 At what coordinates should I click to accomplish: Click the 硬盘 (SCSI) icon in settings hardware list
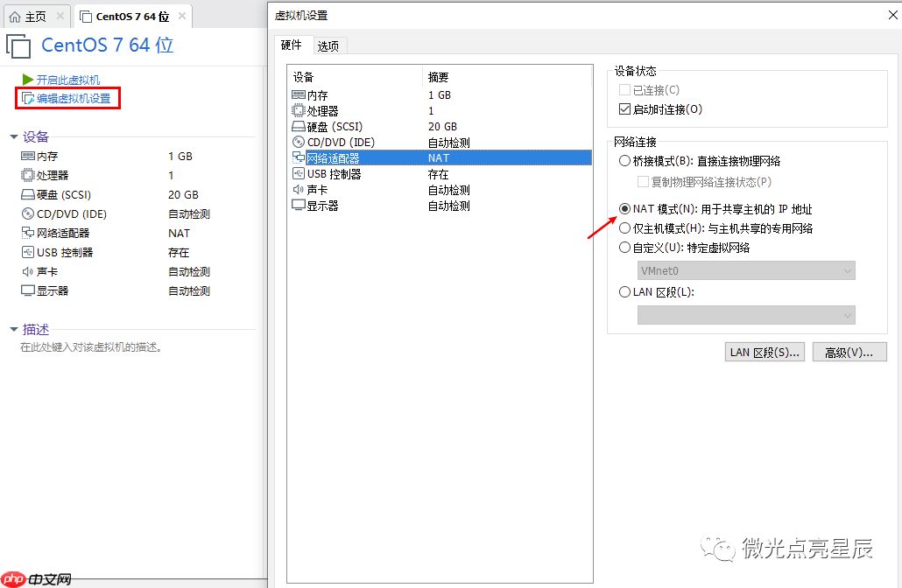[x=299, y=127]
